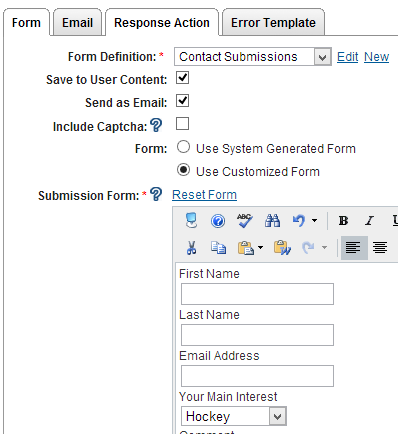Click the spell check ABC icon
Viewport: 398px width, 434px height.
(245, 221)
